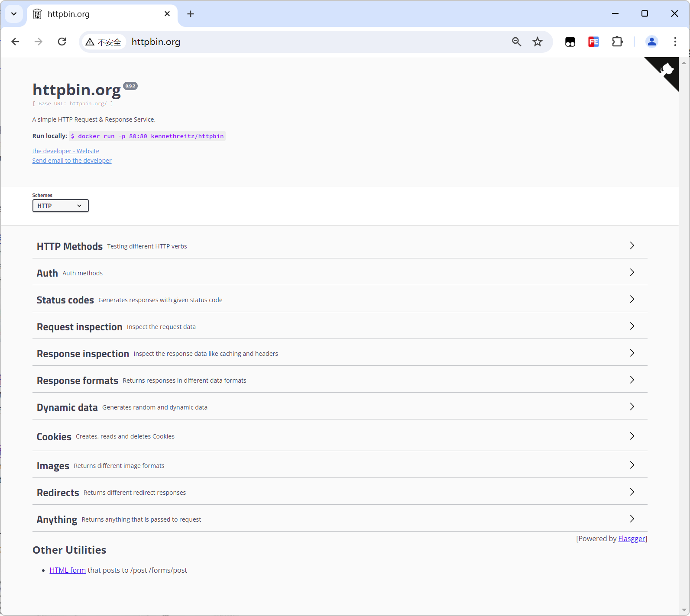Maximize the Chrome window
The width and height of the screenshot is (690, 616).
click(645, 14)
